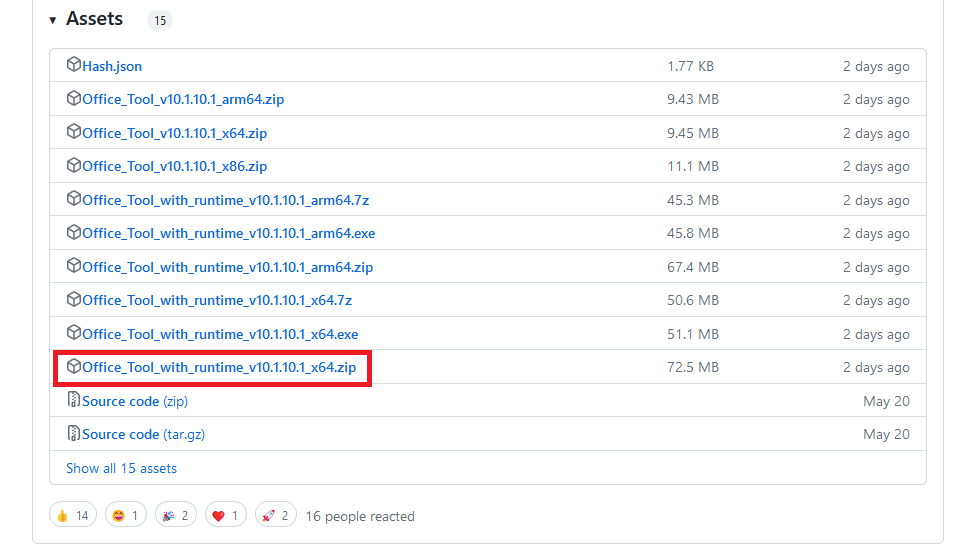Select the 50.6 MB file size
Viewport: 958px width, 558px height.
[693, 301]
